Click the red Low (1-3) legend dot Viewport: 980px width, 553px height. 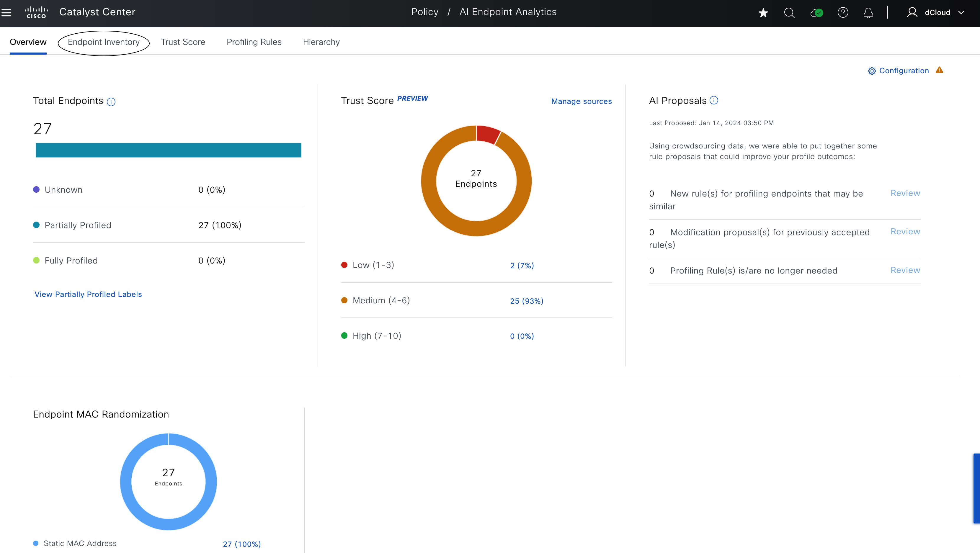[344, 265]
